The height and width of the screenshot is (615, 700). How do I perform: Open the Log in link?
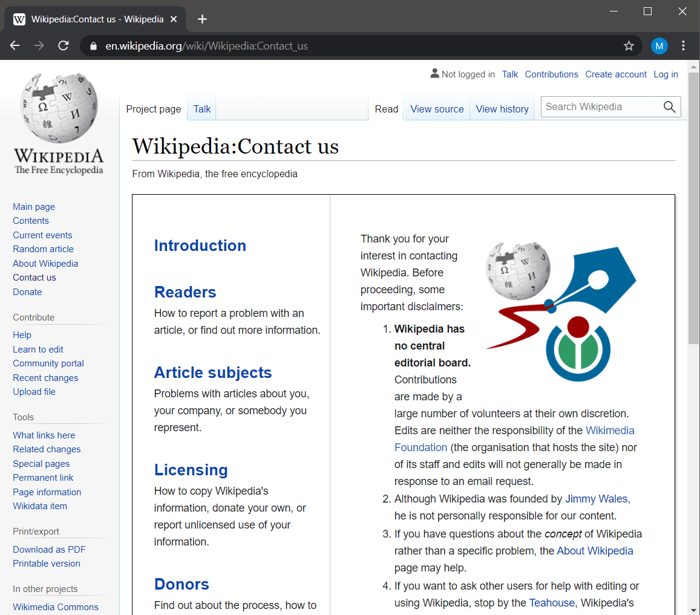click(666, 74)
